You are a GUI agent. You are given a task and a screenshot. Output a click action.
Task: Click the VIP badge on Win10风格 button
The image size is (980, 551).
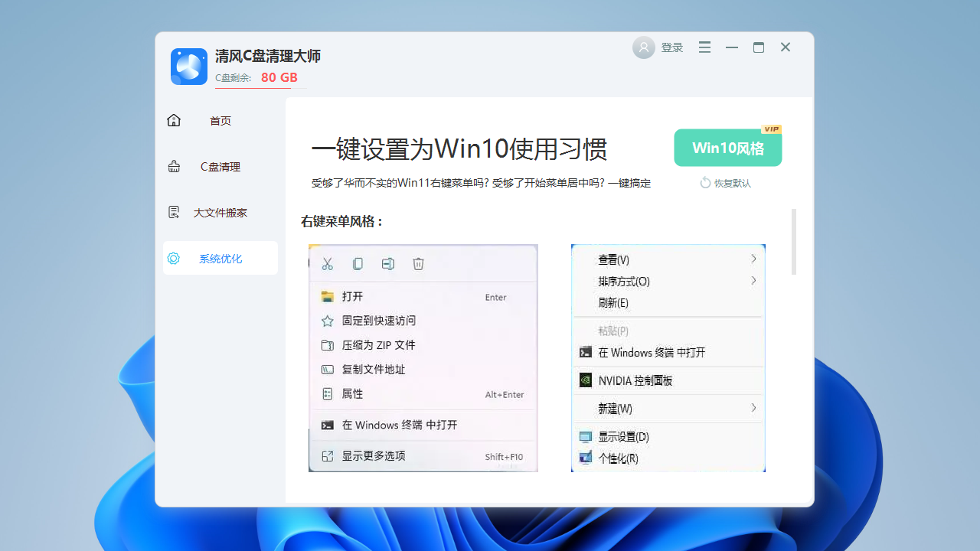click(771, 129)
